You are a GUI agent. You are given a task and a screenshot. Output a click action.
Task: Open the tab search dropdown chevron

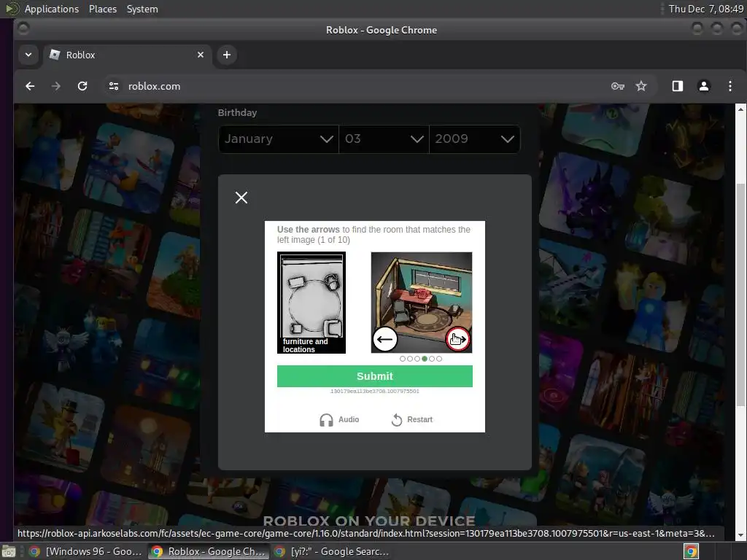click(28, 55)
